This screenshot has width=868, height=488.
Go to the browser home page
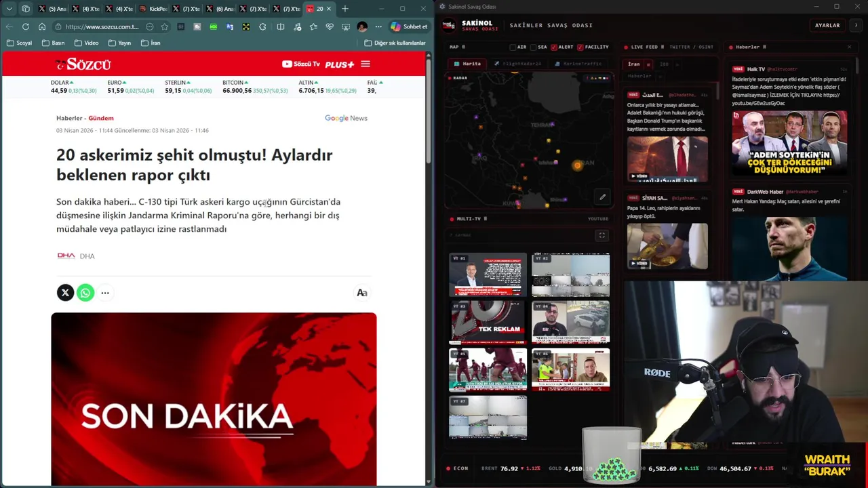(x=42, y=26)
